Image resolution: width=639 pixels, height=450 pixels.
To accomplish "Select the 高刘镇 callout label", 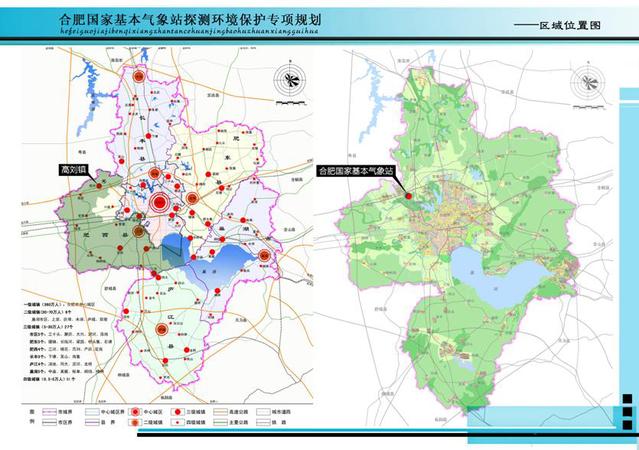I will 75,172.
